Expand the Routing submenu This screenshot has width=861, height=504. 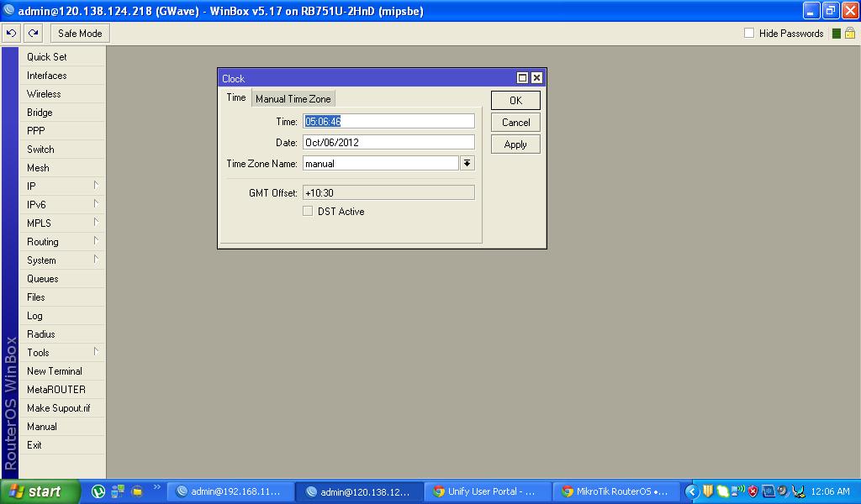tap(61, 242)
